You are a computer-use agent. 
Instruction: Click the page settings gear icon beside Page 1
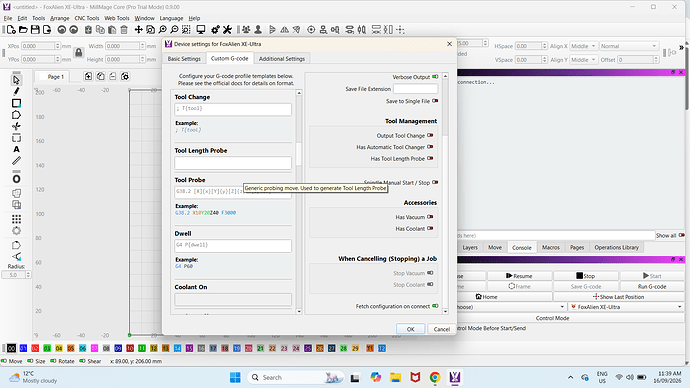125,77
